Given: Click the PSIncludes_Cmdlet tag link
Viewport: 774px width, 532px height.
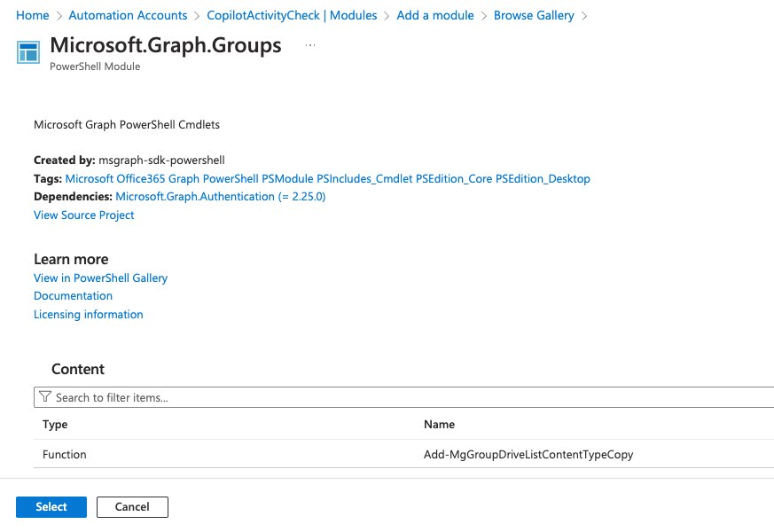Looking at the screenshot, I should [x=364, y=178].
